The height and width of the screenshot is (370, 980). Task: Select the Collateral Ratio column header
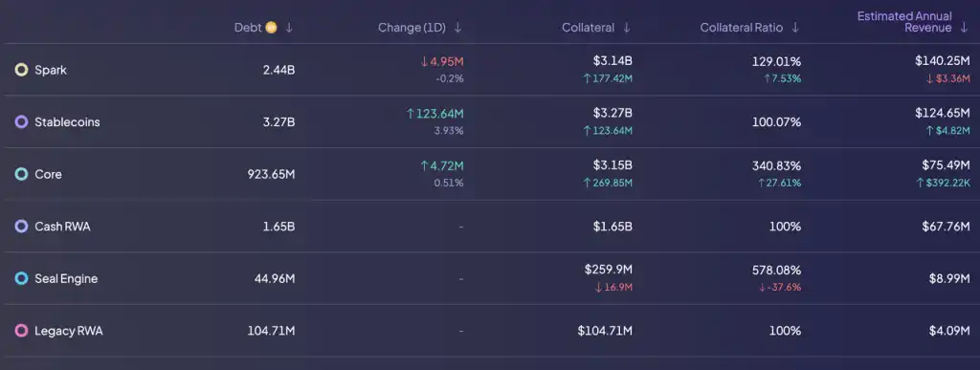(742, 28)
